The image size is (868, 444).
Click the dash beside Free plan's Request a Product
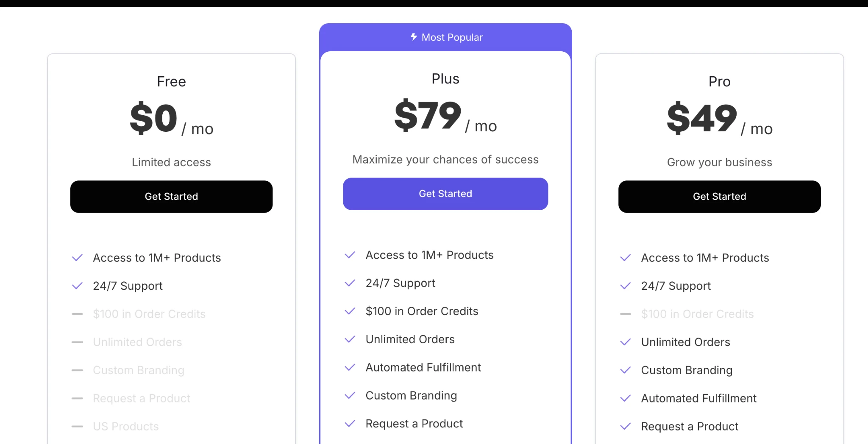[x=77, y=398]
